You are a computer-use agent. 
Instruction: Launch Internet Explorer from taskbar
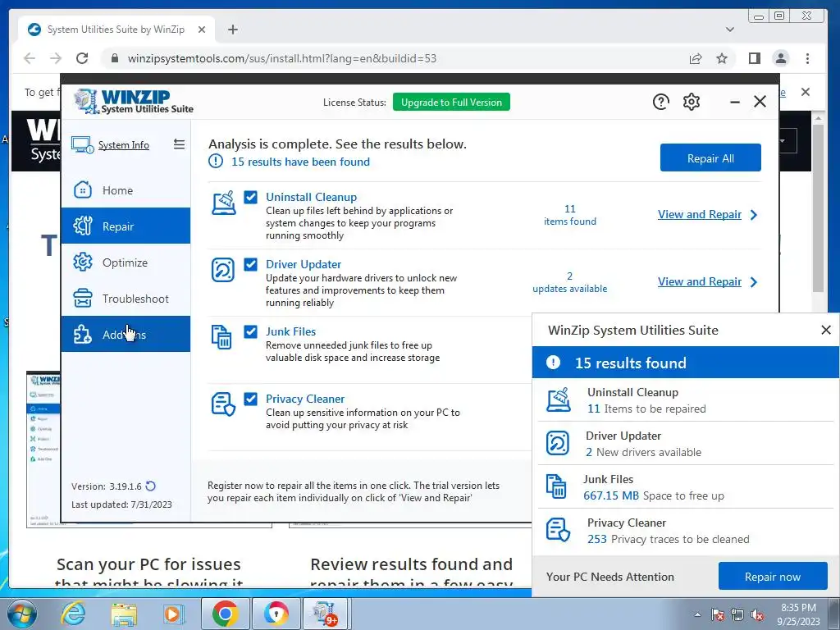pos(73,614)
